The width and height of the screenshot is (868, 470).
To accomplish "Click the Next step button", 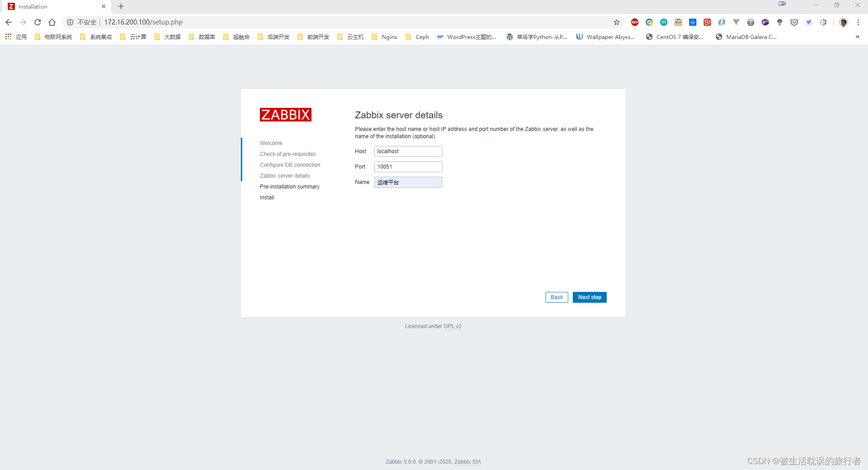I will [x=590, y=297].
